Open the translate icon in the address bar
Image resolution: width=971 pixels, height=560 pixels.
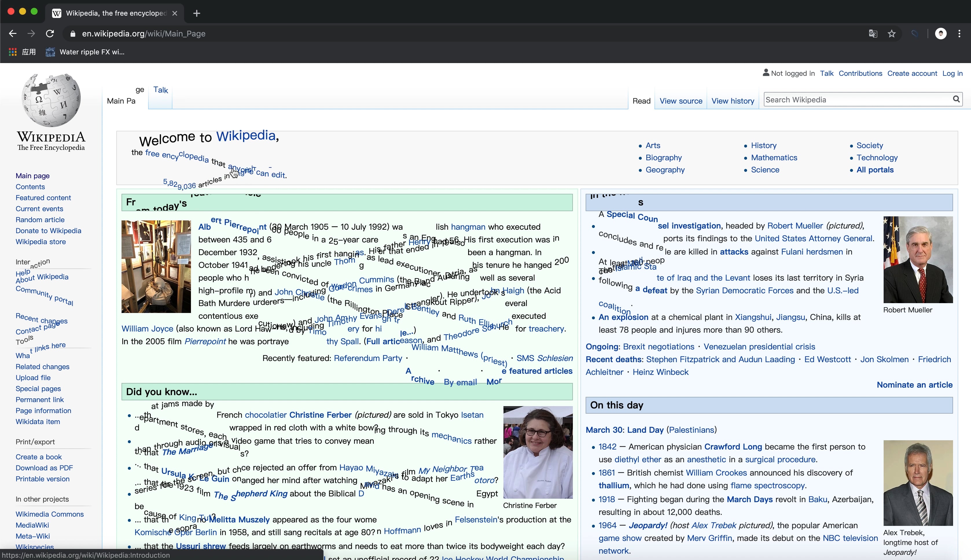[873, 34]
